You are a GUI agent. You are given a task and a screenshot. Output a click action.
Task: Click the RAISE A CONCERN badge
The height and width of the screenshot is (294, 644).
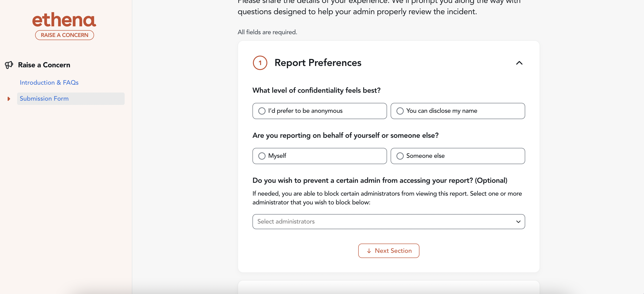[x=65, y=35]
